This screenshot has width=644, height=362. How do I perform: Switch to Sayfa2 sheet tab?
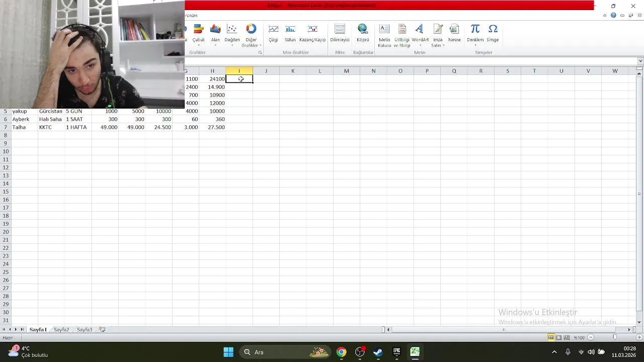point(61,330)
